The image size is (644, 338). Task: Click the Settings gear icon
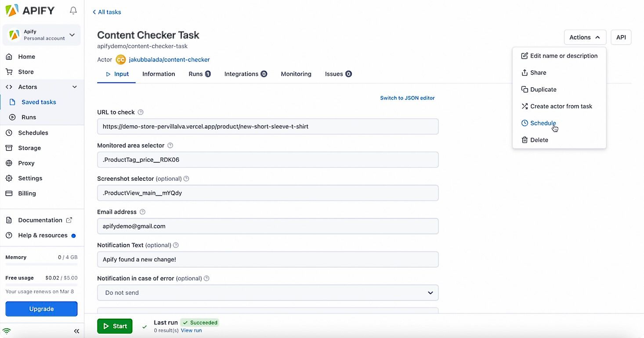[9, 178]
